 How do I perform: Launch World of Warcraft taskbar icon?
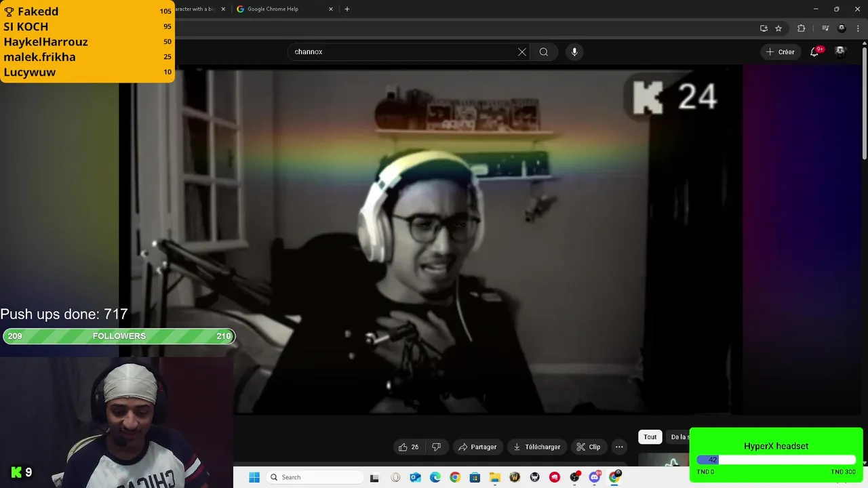(515, 477)
